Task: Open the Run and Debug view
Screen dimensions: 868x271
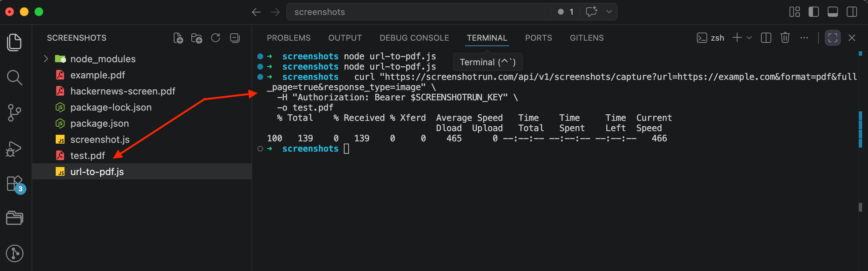Action: (x=14, y=149)
